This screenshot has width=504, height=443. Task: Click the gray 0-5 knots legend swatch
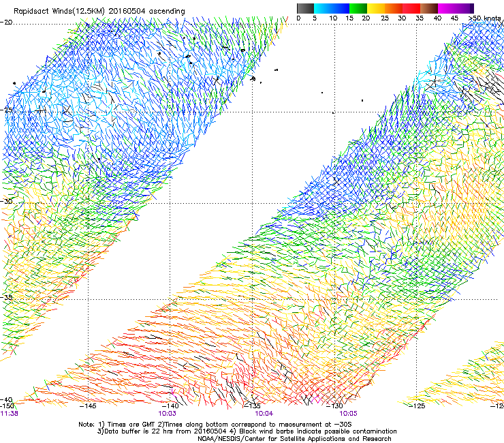click(x=305, y=8)
